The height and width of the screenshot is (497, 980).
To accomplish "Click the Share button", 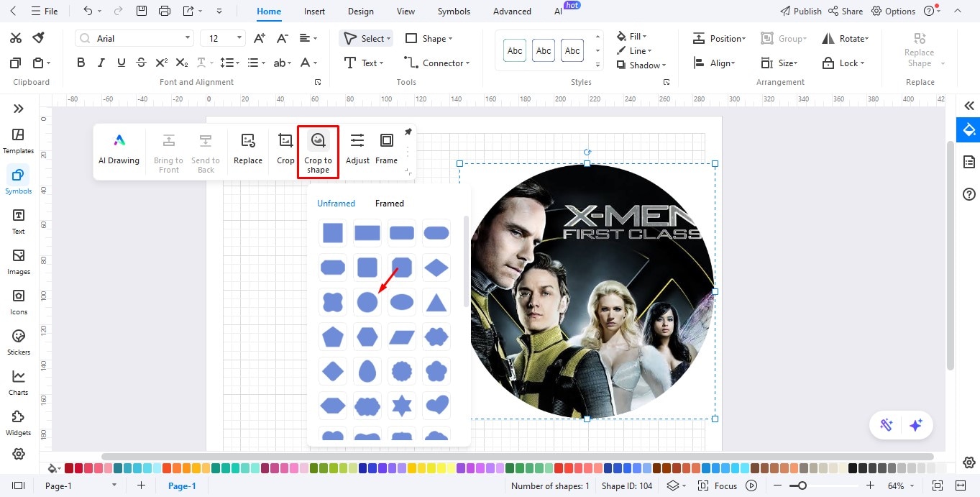I will click(x=846, y=11).
